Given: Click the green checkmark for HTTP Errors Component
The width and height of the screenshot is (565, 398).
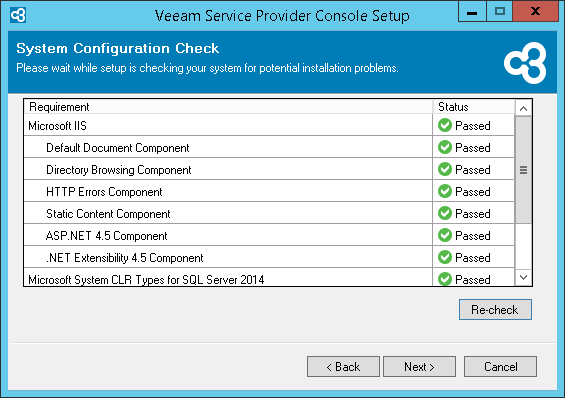Looking at the screenshot, I should click(445, 191).
